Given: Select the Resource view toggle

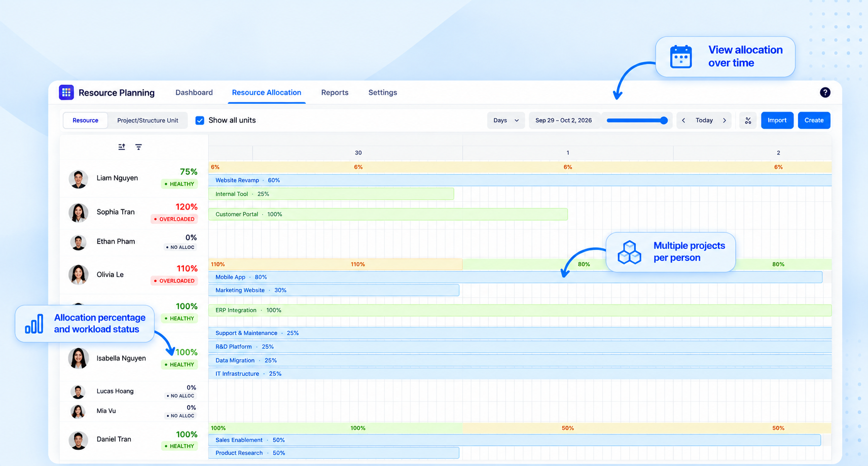Looking at the screenshot, I should (x=85, y=120).
